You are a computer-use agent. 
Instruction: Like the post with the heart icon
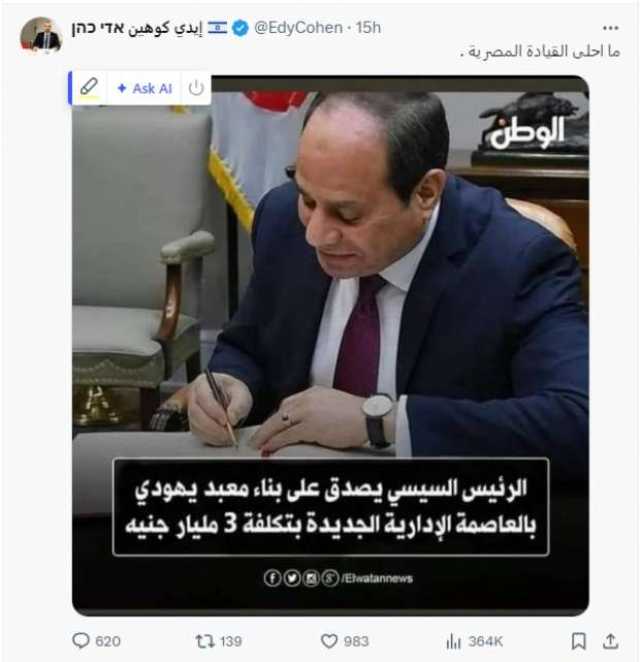coord(329,641)
